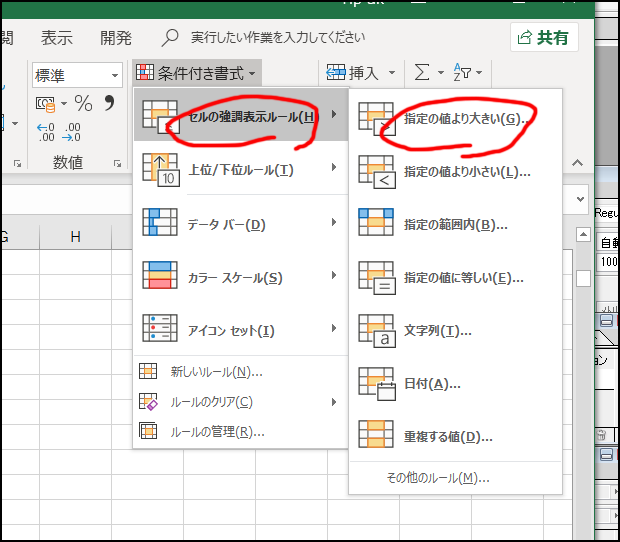This screenshot has height=542, width=620.
Task: Click the equal-to rule icon
Action: 377,278
